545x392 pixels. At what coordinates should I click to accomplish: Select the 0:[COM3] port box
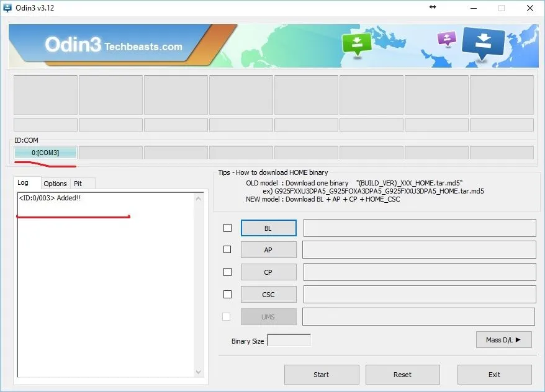(45, 153)
